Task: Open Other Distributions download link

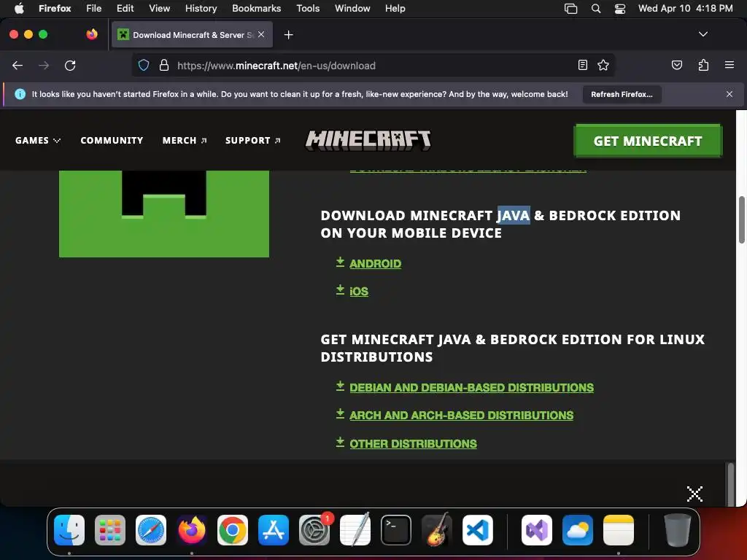Action: (x=413, y=444)
